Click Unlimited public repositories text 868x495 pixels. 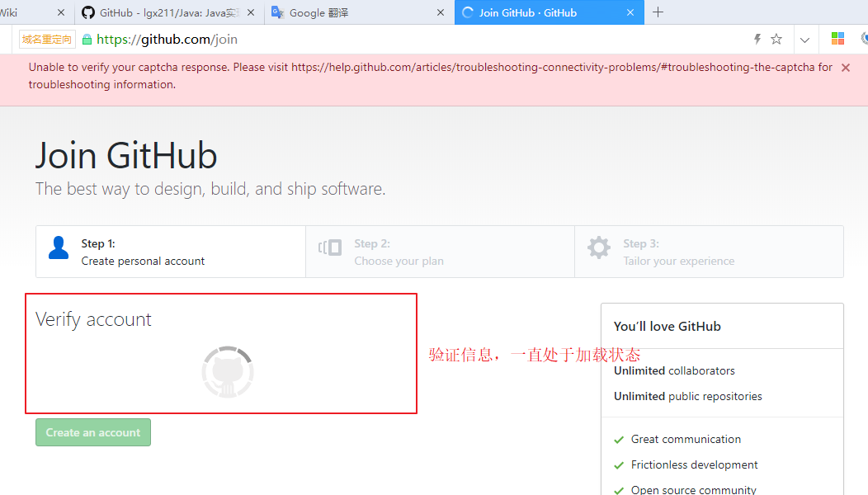687,396
